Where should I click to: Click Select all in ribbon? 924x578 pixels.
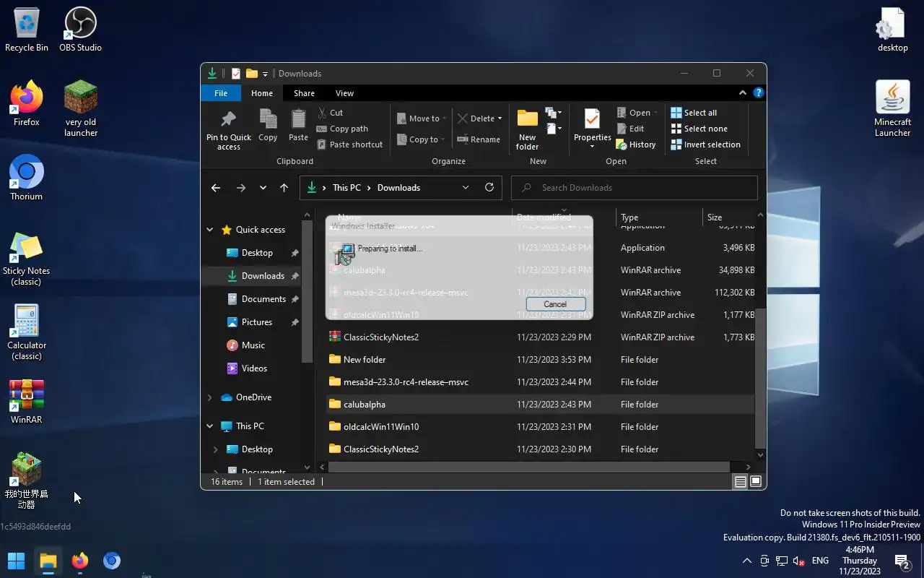(x=694, y=113)
